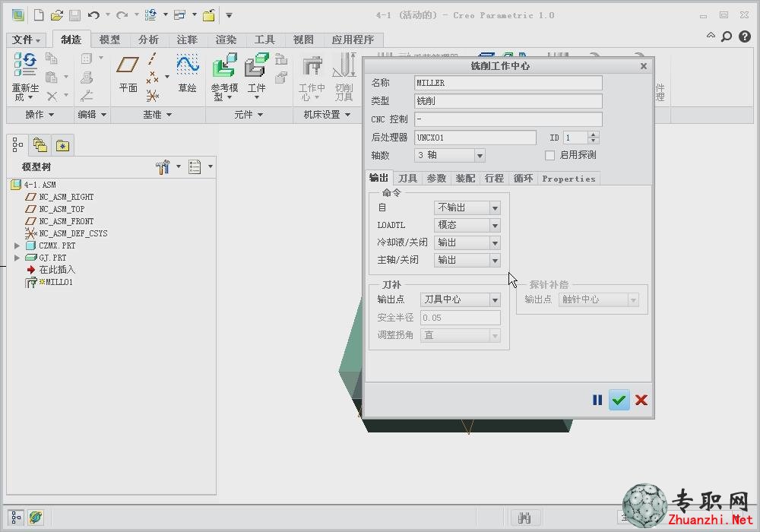Open the 文件 menu
This screenshot has width=760, height=532.
coord(26,40)
